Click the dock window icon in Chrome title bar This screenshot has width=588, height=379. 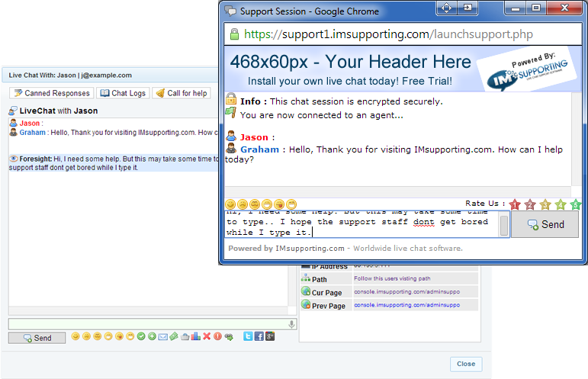(x=468, y=8)
